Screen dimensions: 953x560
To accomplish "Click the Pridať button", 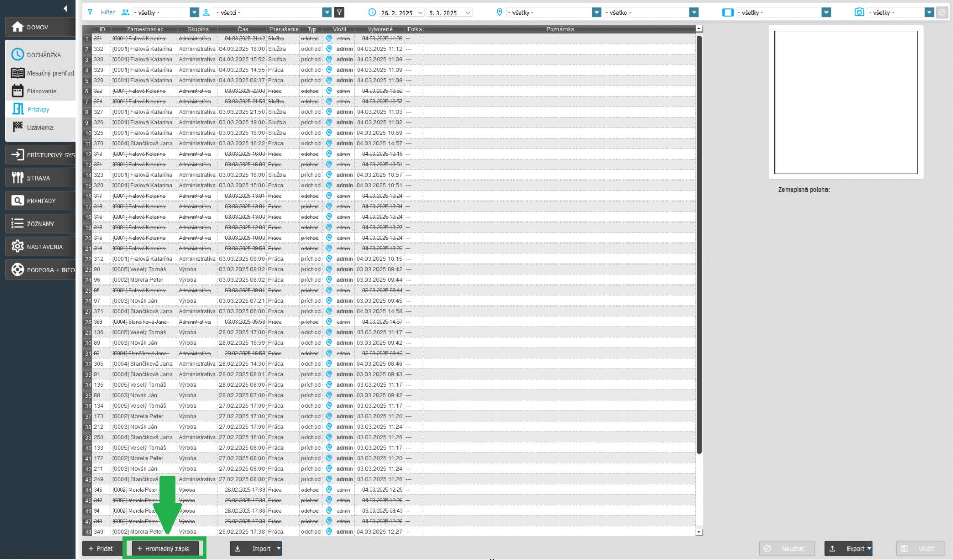I will pos(101,548).
